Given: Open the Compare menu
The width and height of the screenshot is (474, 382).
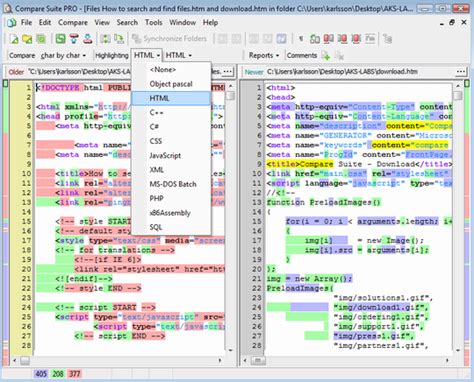Looking at the screenshot, I should [73, 22].
